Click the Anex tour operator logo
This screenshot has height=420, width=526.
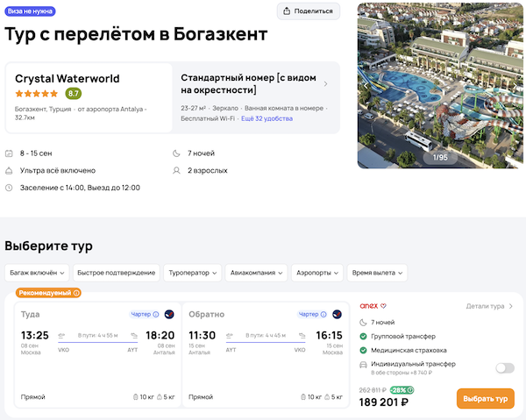pyautogui.click(x=369, y=306)
